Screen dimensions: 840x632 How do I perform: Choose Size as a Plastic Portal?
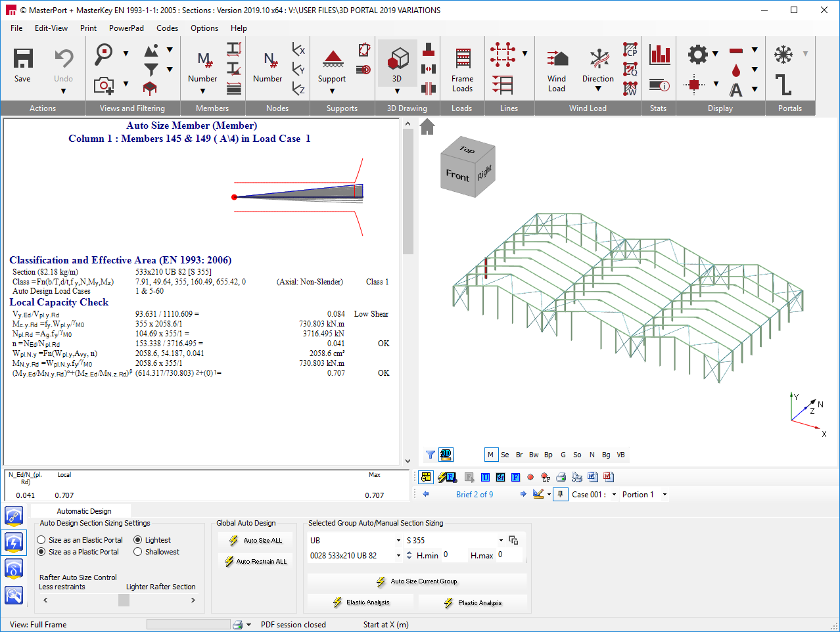click(x=41, y=552)
